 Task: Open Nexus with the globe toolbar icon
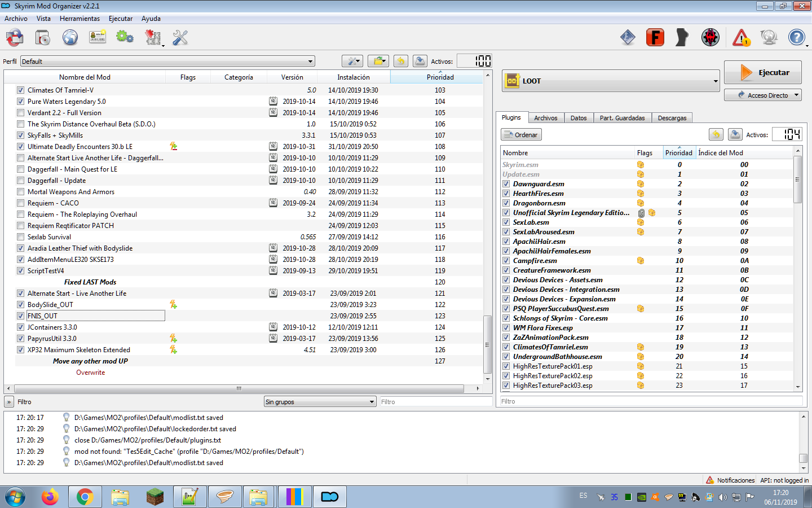pyautogui.click(x=70, y=38)
